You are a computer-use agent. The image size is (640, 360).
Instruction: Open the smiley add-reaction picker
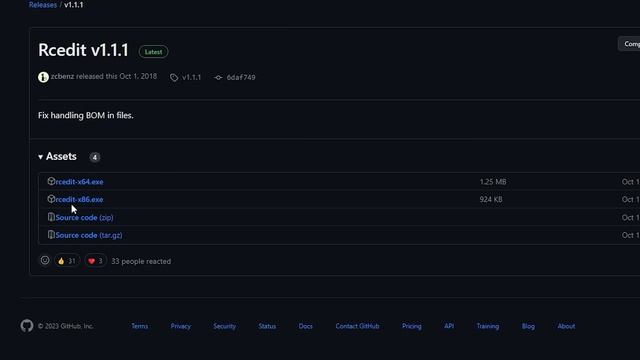45,260
